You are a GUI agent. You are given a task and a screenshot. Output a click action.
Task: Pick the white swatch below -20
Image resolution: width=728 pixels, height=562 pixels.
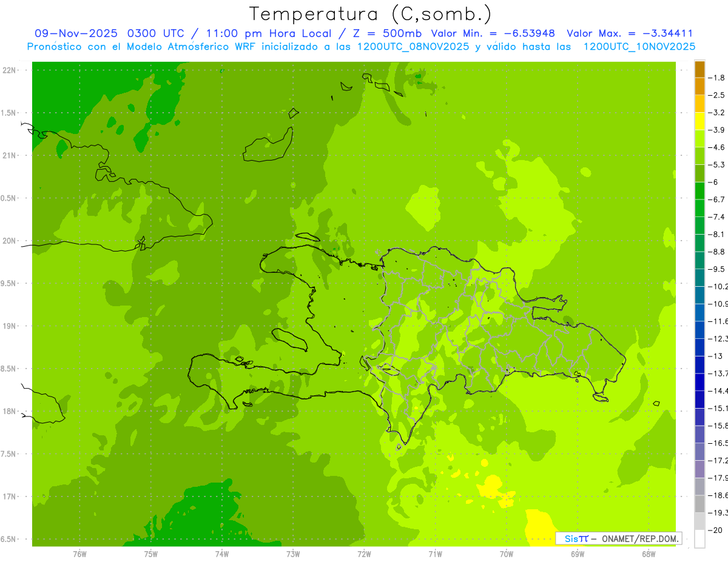pyautogui.click(x=699, y=539)
